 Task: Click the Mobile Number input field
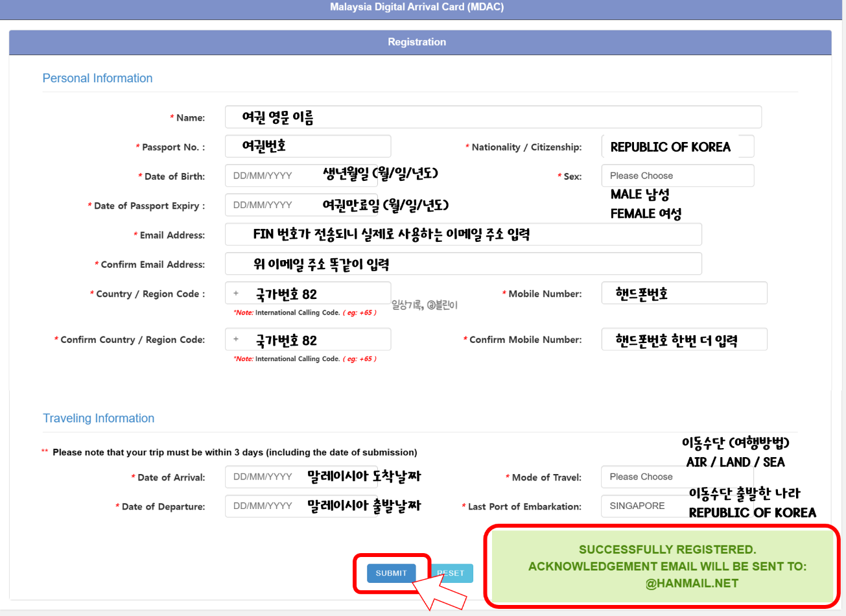[684, 293]
